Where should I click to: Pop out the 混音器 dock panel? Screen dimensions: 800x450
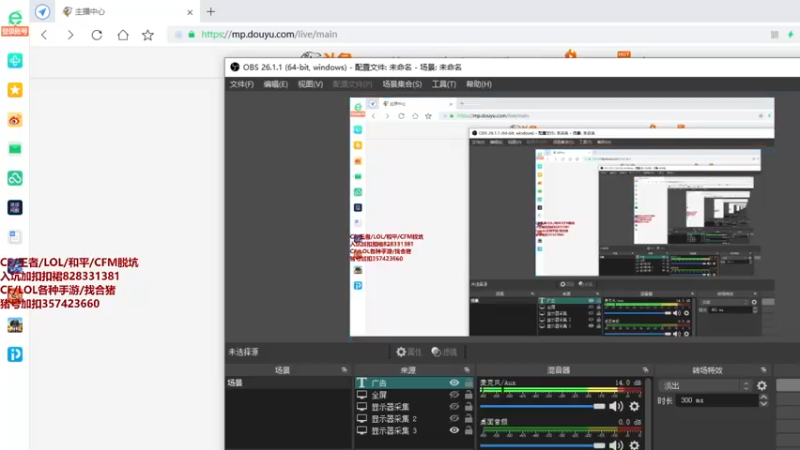[645, 370]
